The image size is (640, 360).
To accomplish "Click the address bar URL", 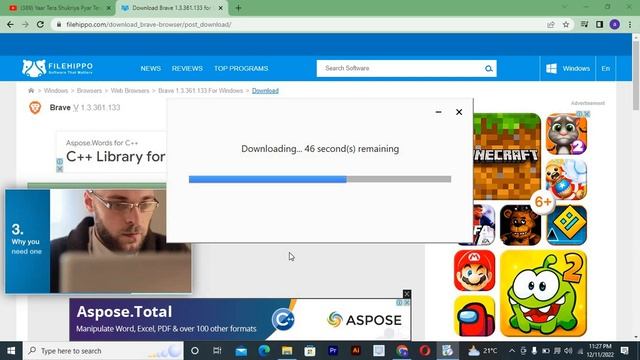I will tap(149, 24).
